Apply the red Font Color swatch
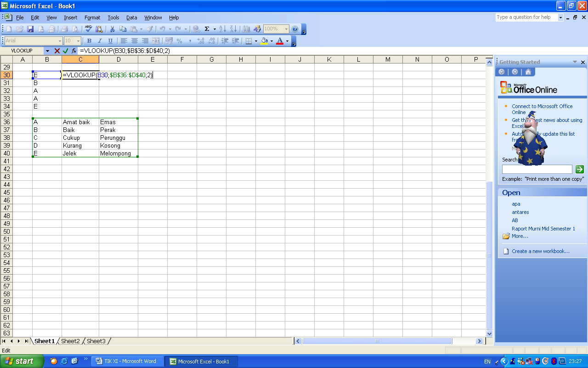The width and height of the screenshot is (588, 368). (280, 41)
